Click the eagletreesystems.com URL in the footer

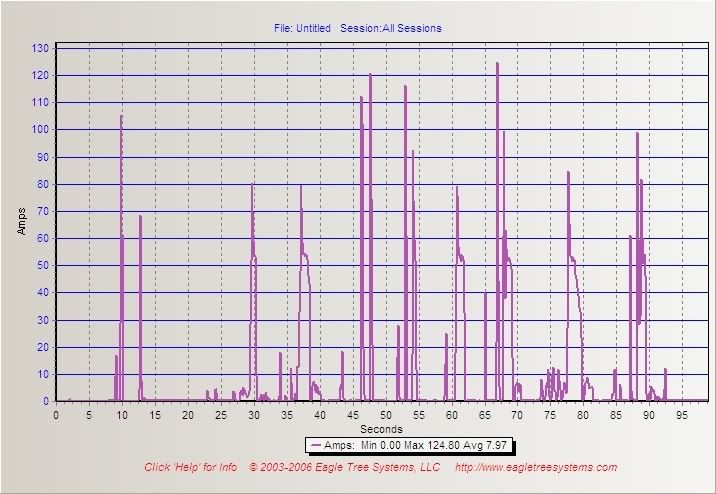click(x=536, y=467)
